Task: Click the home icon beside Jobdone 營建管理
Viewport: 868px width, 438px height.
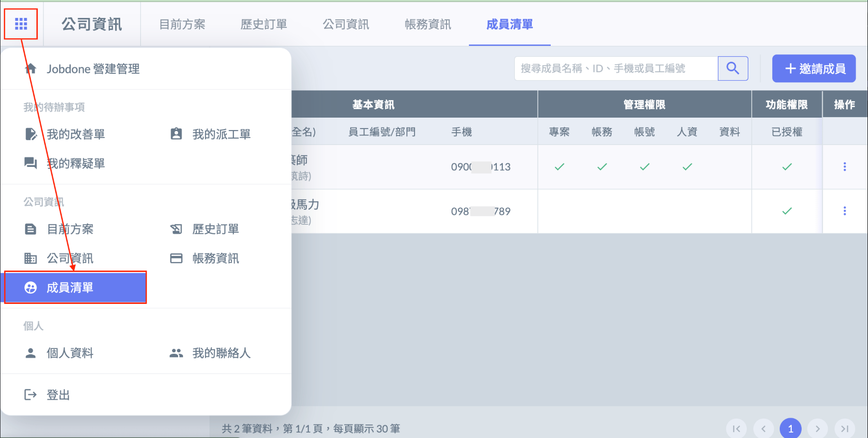Action: click(x=30, y=68)
